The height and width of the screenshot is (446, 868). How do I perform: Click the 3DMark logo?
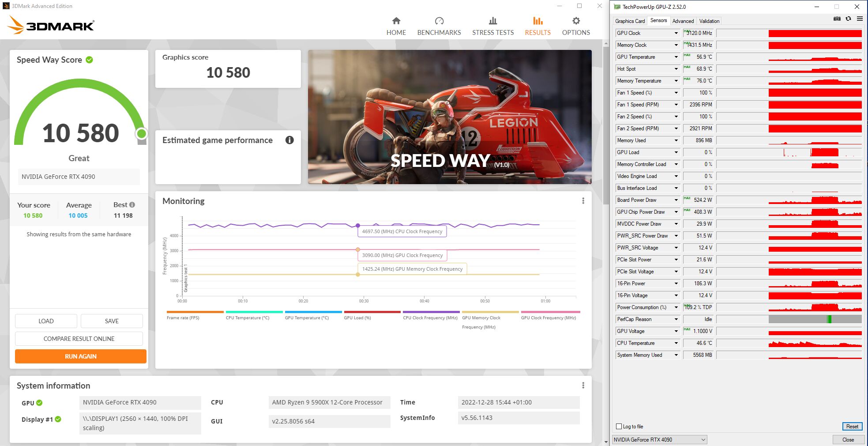[51, 25]
